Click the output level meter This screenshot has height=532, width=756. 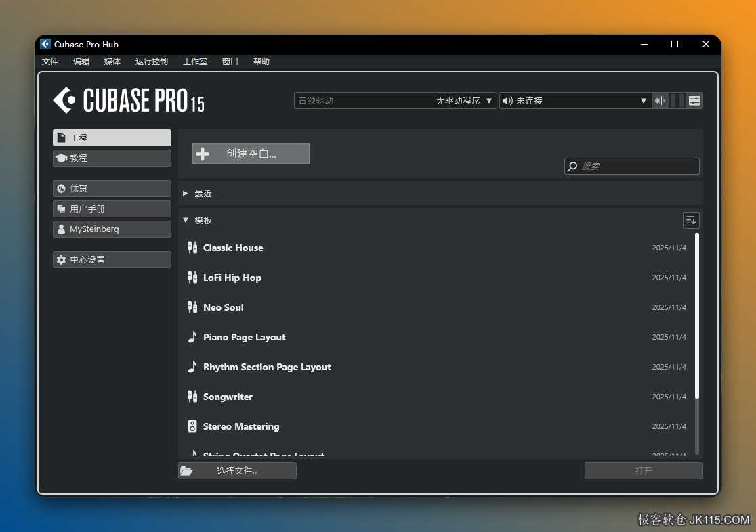[x=677, y=101]
